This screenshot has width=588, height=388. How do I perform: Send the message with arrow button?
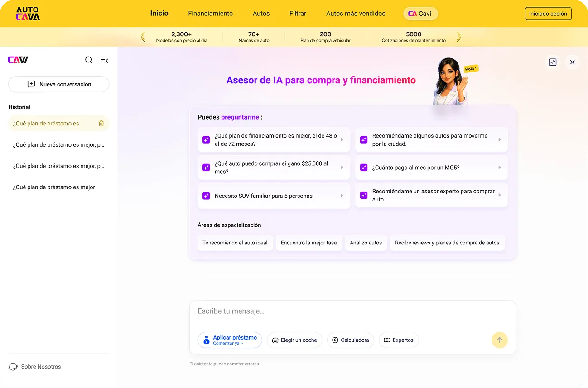point(500,340)
